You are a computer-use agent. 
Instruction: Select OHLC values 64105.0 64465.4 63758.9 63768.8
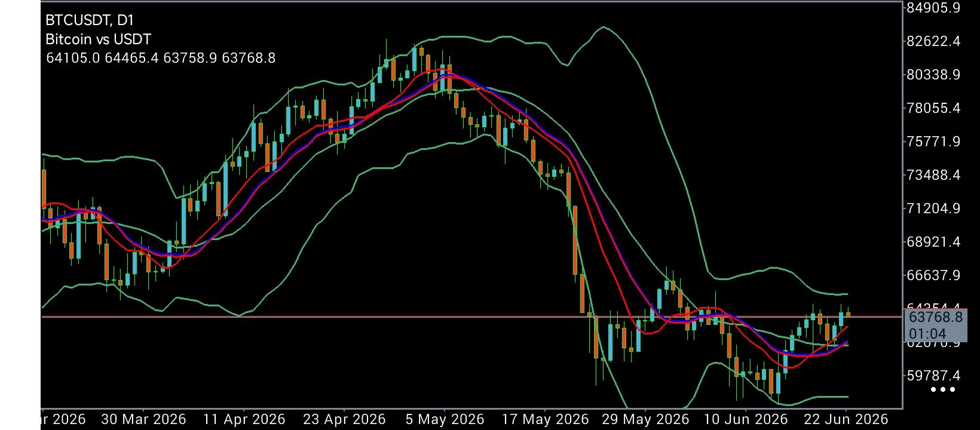pyautogui.click(x=161, y=58)
